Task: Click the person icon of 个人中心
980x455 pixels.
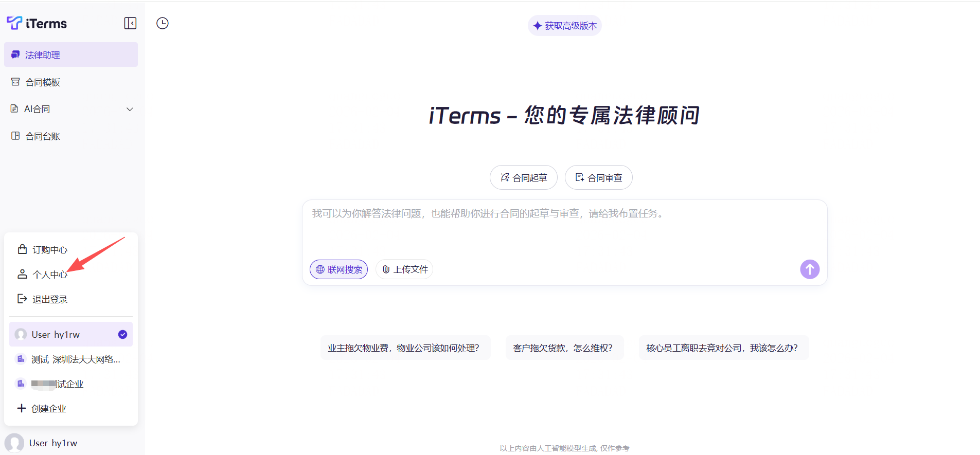Action: [x=22, y=274]
